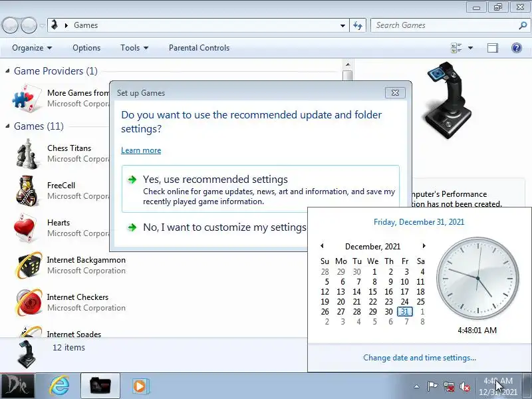Click the help question mark icon

pos(517,48)
